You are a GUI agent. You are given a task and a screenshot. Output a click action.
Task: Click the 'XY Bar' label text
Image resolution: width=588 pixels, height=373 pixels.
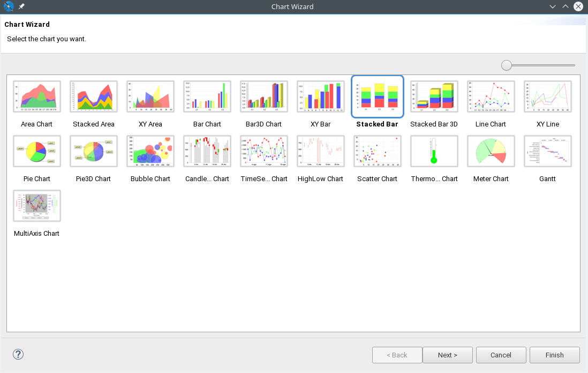[321, 124]
